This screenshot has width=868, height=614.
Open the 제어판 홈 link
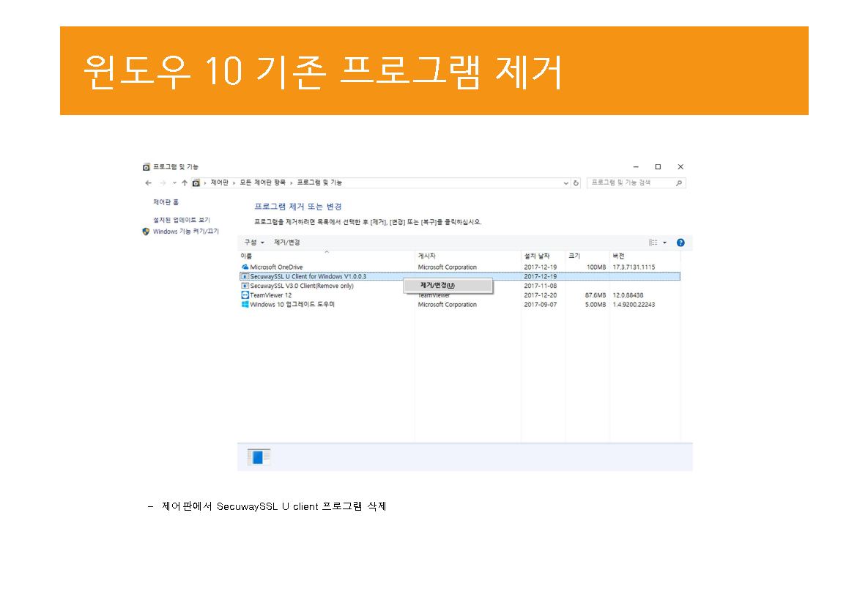[166, 202]
